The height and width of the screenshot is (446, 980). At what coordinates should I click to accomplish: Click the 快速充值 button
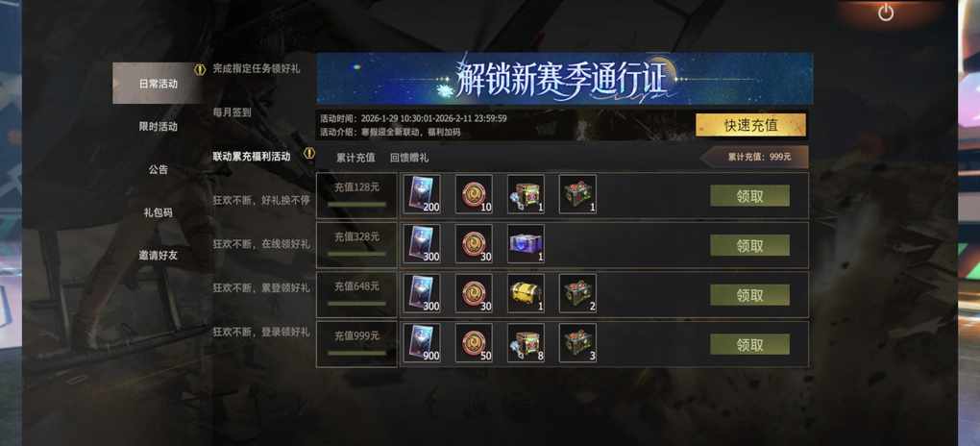750,125
